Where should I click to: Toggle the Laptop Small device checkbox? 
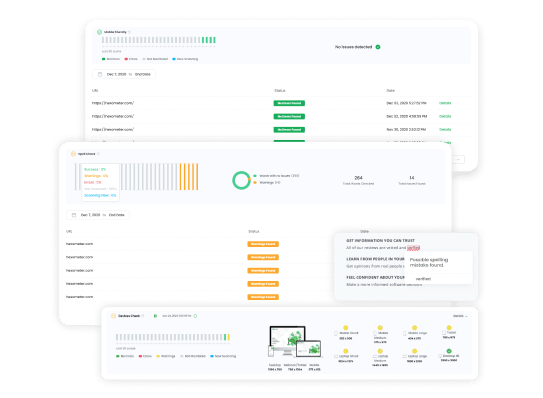point(336,356)
